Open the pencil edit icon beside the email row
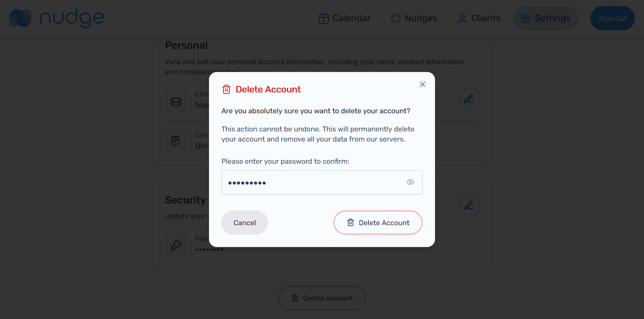 [469, 99]
